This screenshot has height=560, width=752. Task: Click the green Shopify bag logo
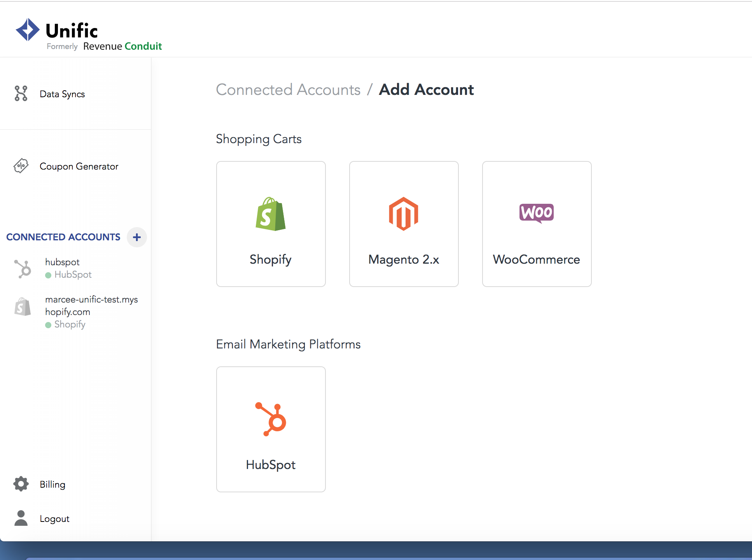[x=271, y=214]
